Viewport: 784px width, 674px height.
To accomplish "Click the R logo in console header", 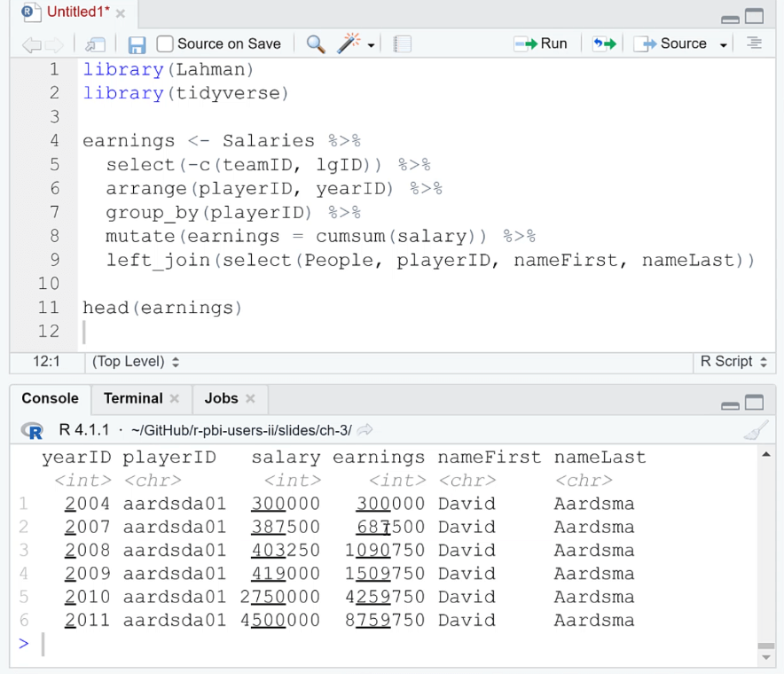I will (33, 430).
